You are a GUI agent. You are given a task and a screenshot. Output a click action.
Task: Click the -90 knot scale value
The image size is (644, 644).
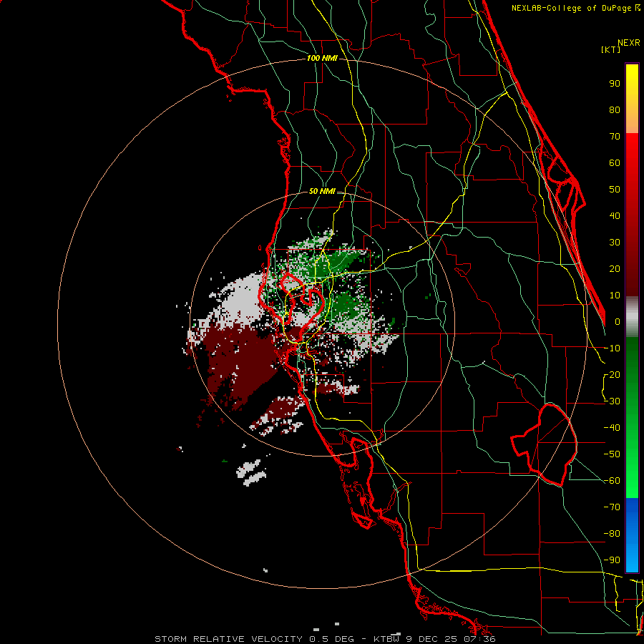coord(612,560)
